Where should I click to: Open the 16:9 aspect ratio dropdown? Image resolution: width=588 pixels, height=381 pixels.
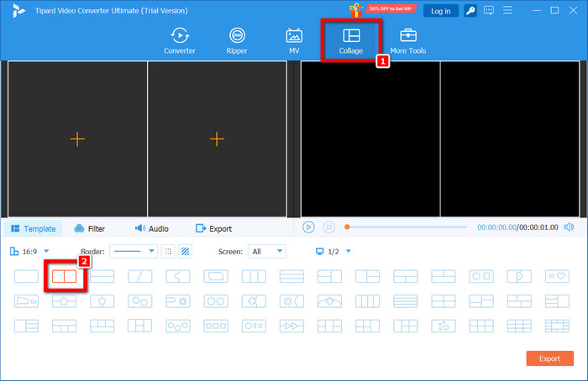(x=29, y=252)
